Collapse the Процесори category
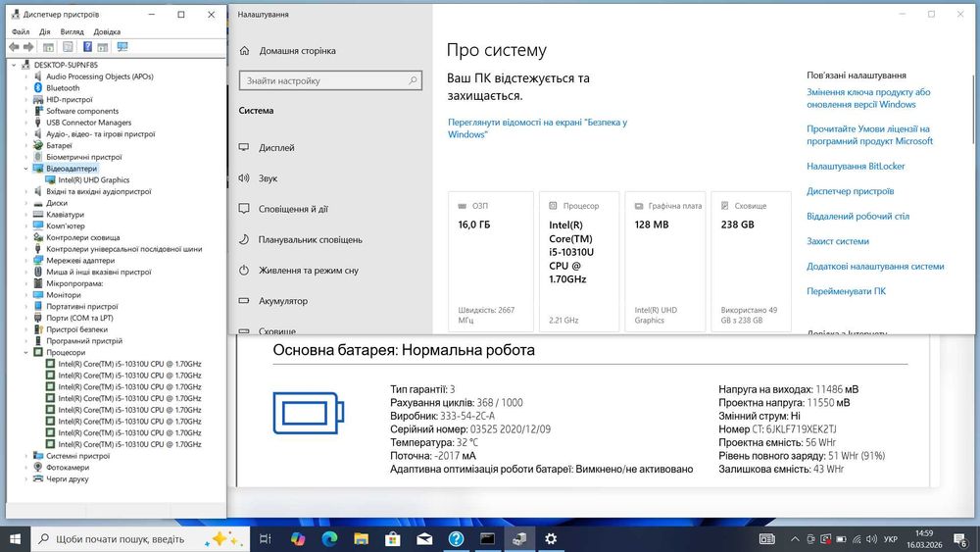Viewport: 980px width, 552px height. [x=25, y=353]
